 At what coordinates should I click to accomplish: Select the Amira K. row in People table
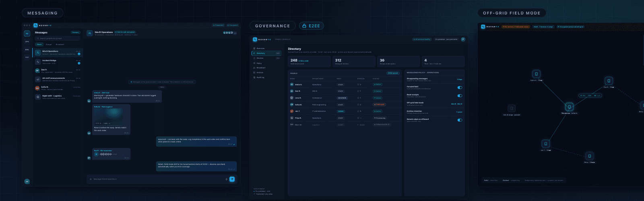point(345,84)
